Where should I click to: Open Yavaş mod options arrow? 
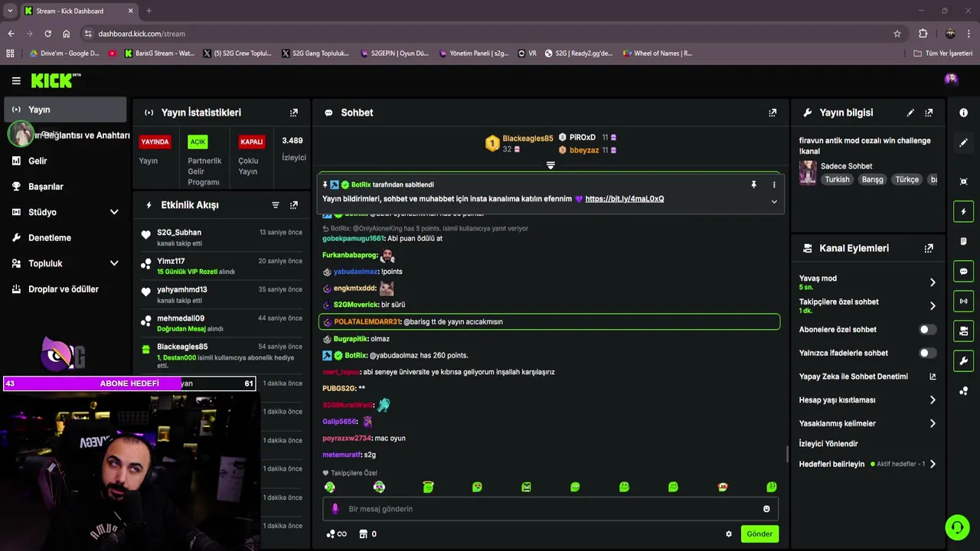(933, 282)
